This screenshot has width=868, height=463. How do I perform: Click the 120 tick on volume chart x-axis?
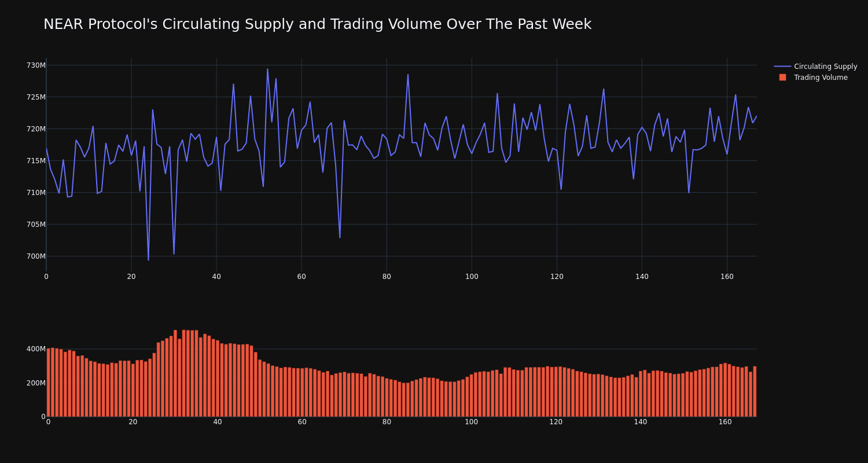pyautogui.click(x=556, y=422)
